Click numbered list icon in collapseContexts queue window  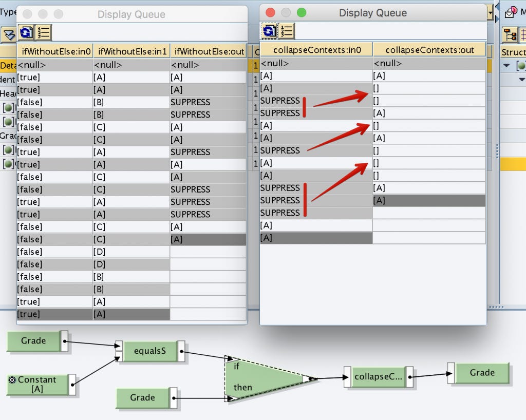[287, 31]
